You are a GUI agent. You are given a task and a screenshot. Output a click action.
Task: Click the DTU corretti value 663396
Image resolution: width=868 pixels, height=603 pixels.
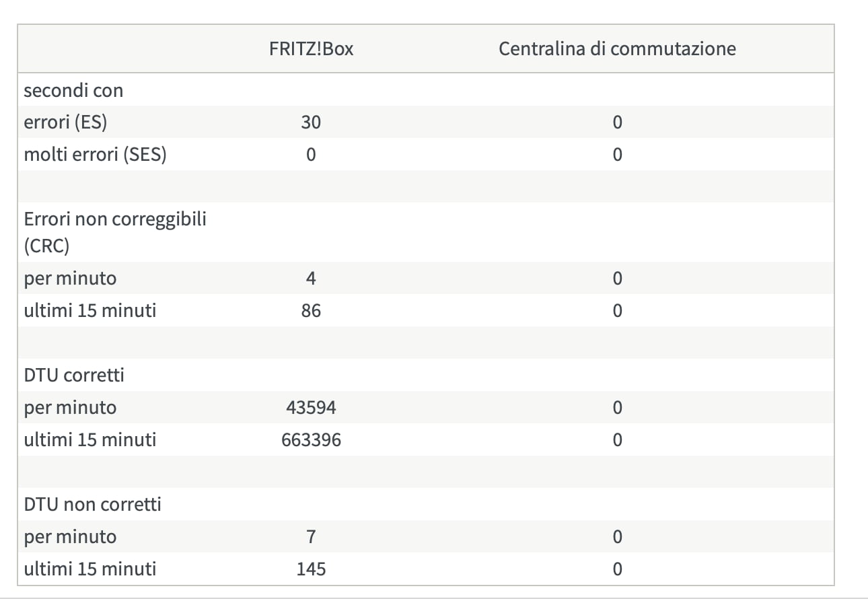pyautogui.click(x=311, y=440)
